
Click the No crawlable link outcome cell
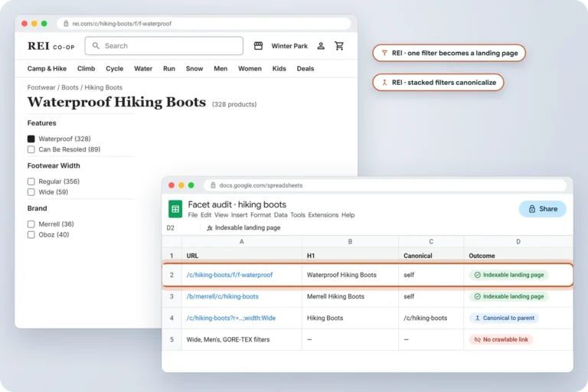tap(518, 339)
